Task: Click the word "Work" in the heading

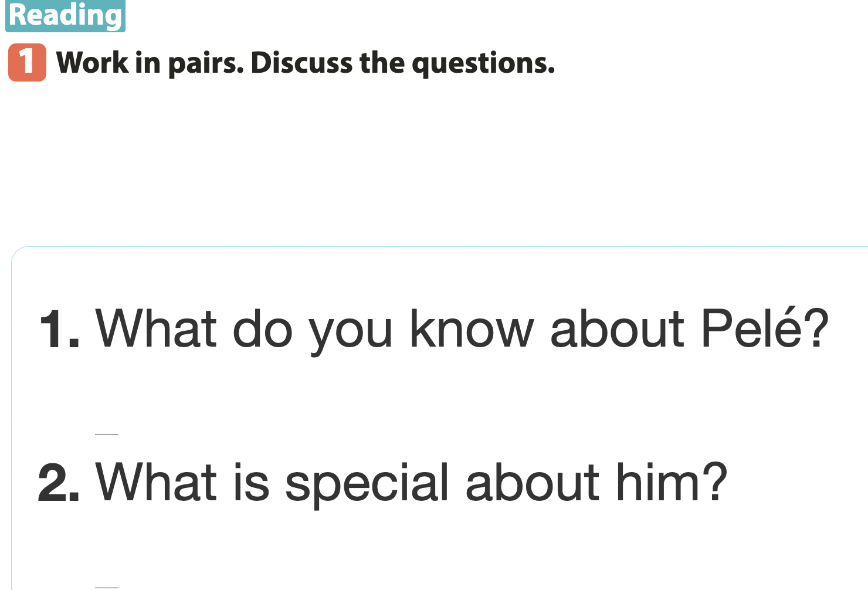Action: coord(92,63)
